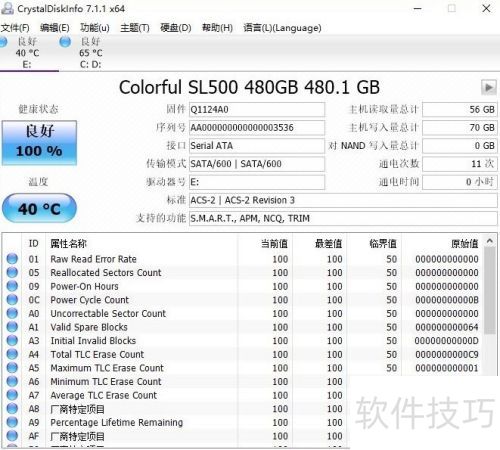
Task: Click status circle for Percentage Lifetime Remaining
Action: pyautogui.click(x=12, y=422)
